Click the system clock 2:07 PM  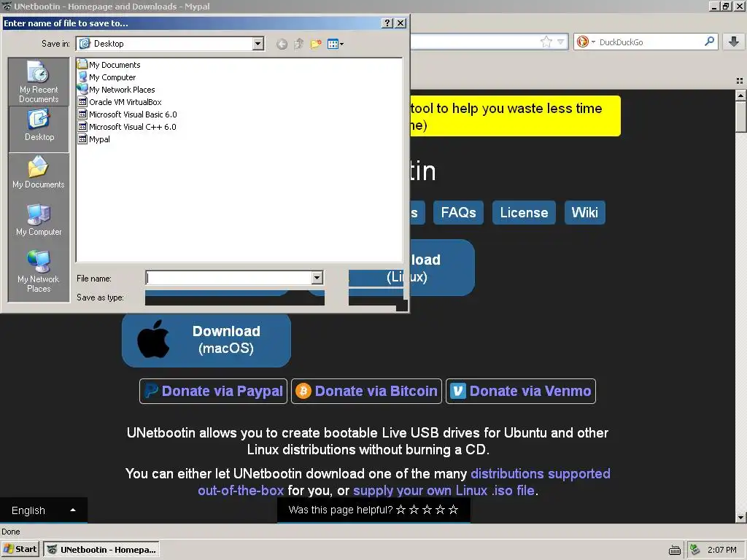[x=721, y=550]
